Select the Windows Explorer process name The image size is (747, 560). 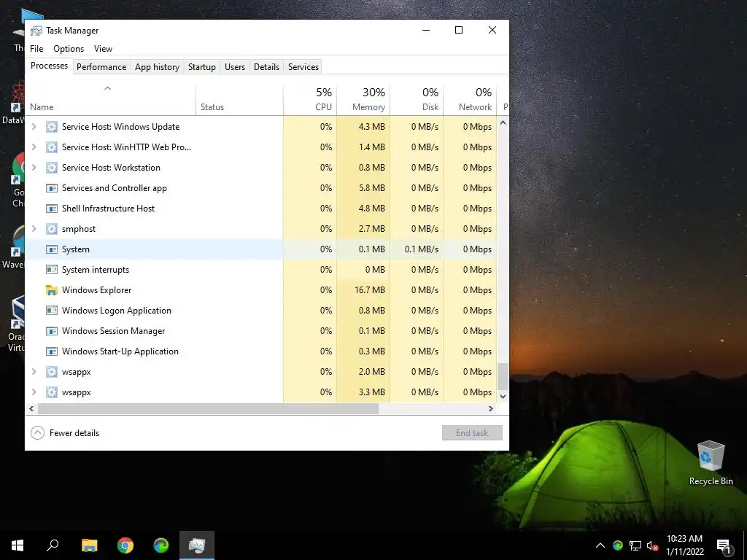pos(97,290)
